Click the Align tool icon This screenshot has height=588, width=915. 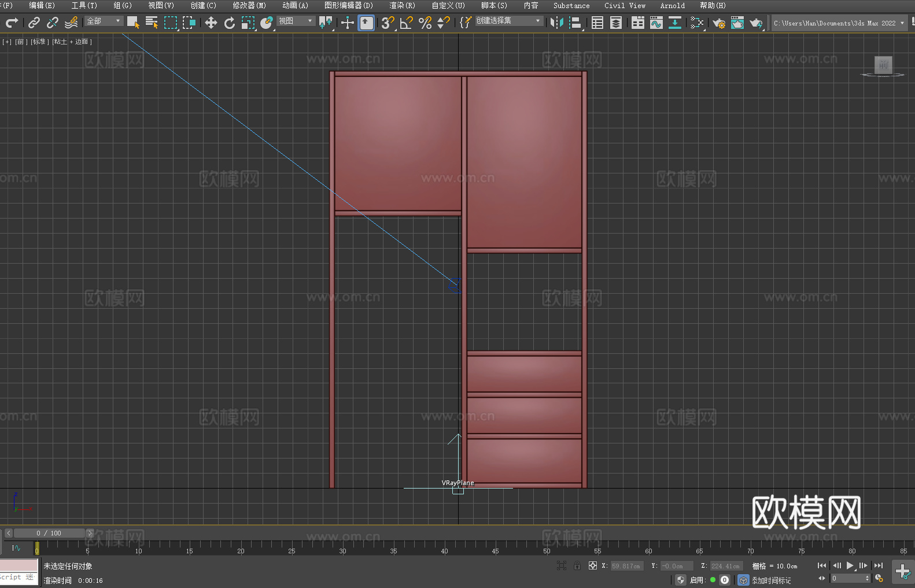[x=575, y=23]
